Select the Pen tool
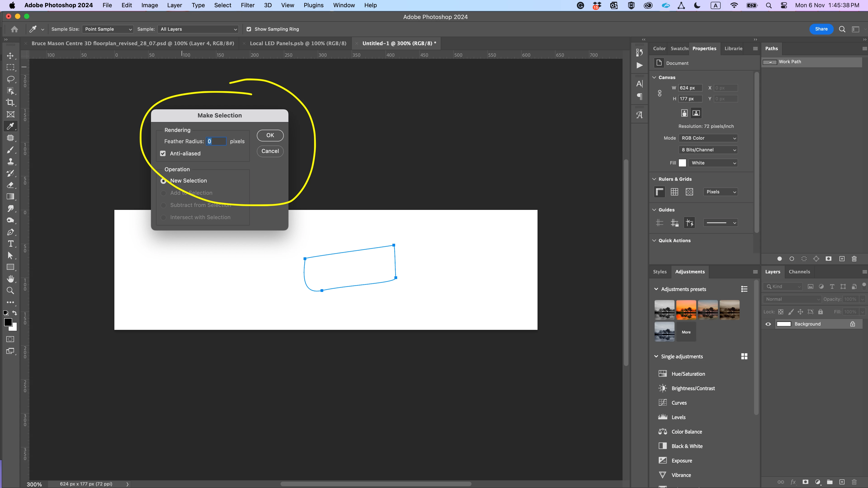Image resolution: width=868 pixels, height=488 pixels. [x=10, y=232]
